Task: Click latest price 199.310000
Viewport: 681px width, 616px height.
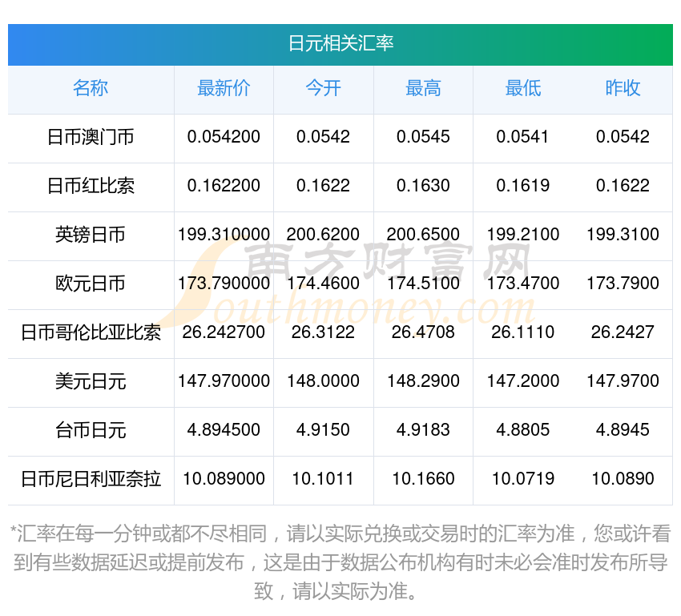Action: [224, 235]
